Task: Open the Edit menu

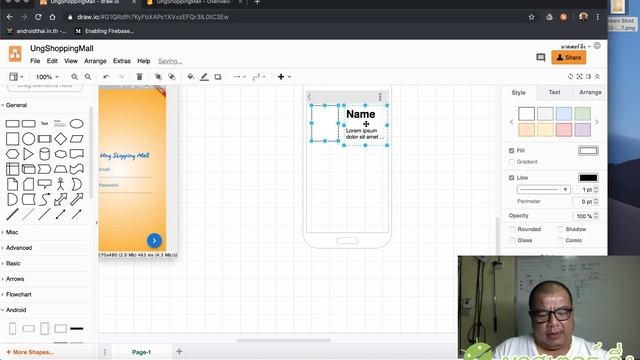Action: tap(52, 61)
